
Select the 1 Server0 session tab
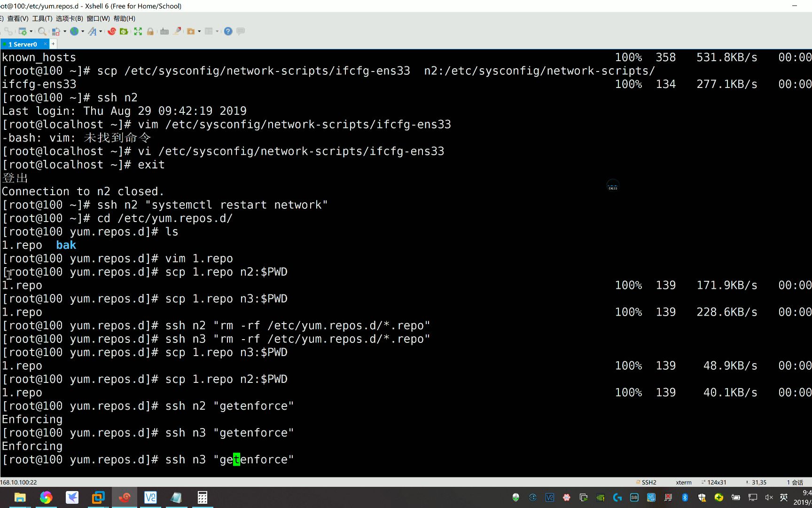tap(23, 44)
